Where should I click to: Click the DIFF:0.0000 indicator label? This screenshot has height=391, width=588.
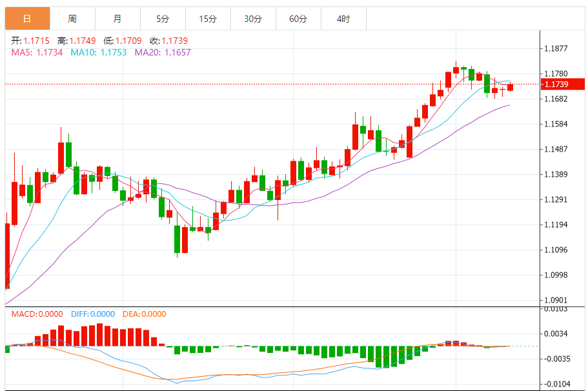tap(93, 314)
